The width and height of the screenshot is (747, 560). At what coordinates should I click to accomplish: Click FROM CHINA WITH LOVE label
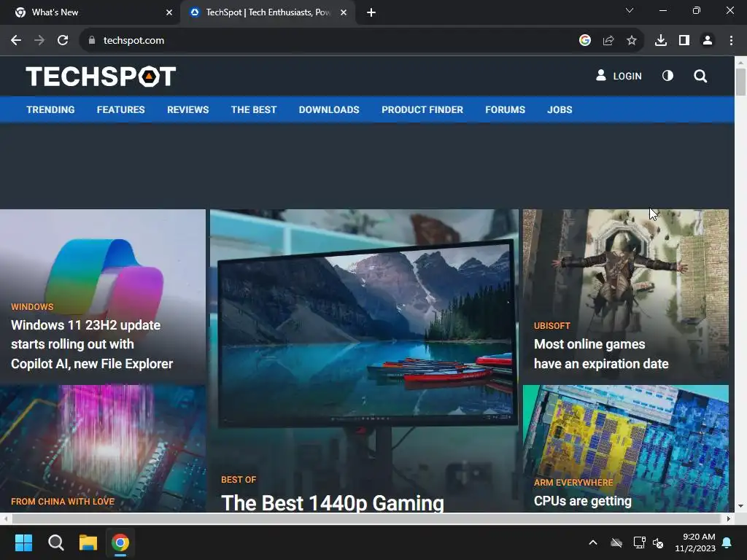[63, 502]
